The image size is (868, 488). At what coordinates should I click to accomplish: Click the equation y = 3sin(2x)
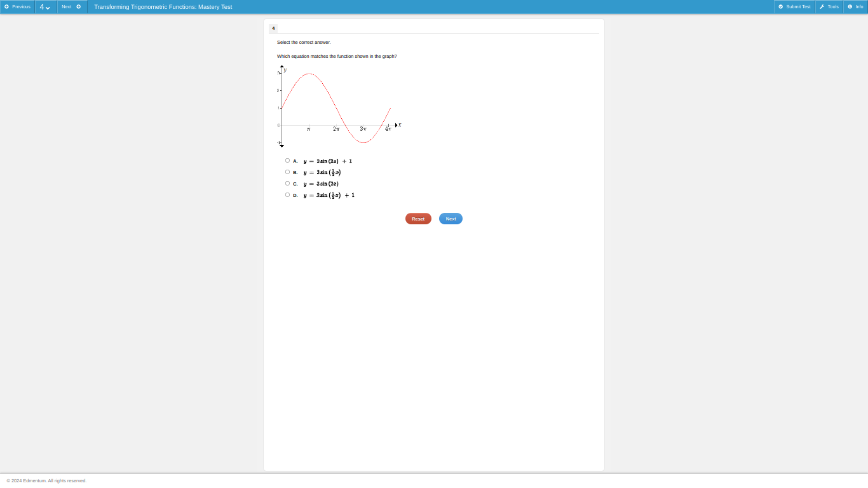coord(321,184)
